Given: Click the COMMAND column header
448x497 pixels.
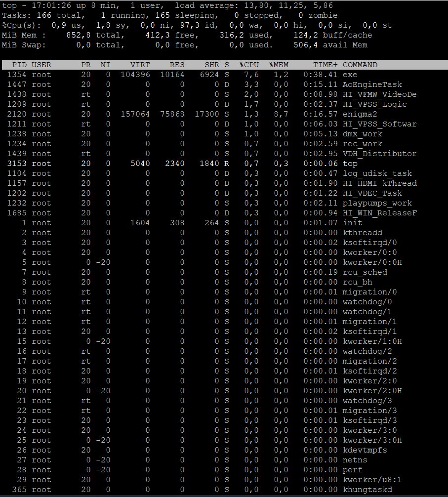Looking at the screenshot, I should coord(360,65).
